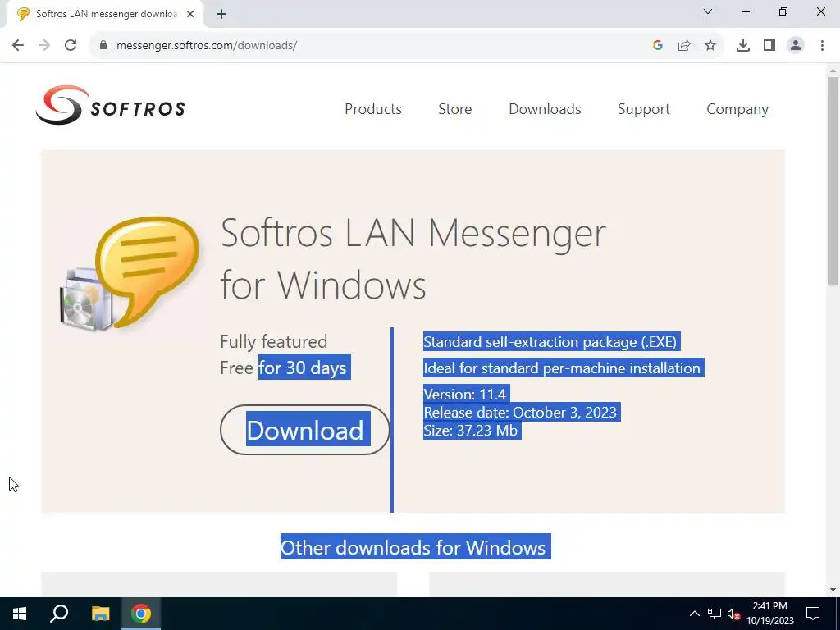Select the Softros LAN messenger download tab
Screen dimensions: 840x630
106,15
